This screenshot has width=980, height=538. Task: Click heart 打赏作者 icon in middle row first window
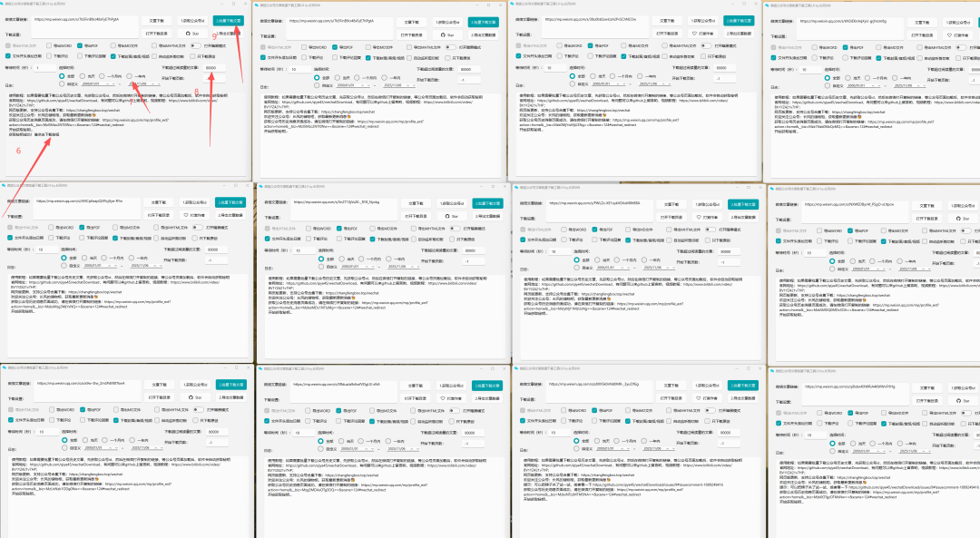[186, 215]
